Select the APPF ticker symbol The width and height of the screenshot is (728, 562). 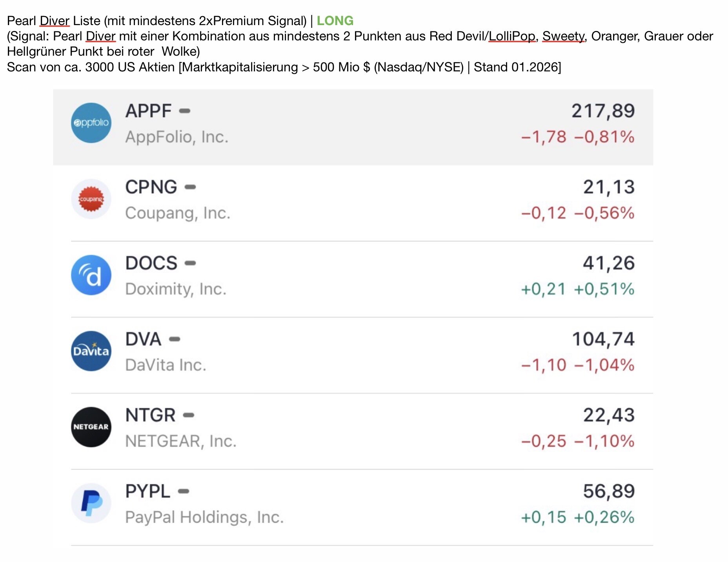[x=148, y=111]
